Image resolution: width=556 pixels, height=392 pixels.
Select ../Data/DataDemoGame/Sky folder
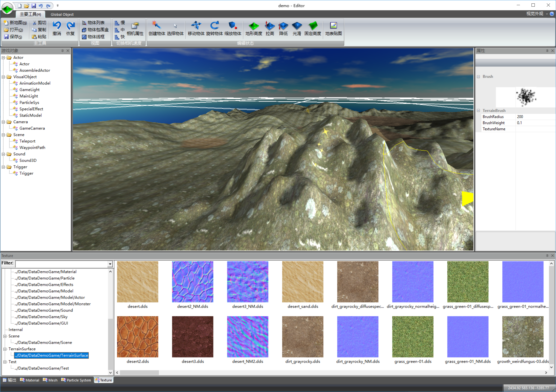[x=41, y=317]
